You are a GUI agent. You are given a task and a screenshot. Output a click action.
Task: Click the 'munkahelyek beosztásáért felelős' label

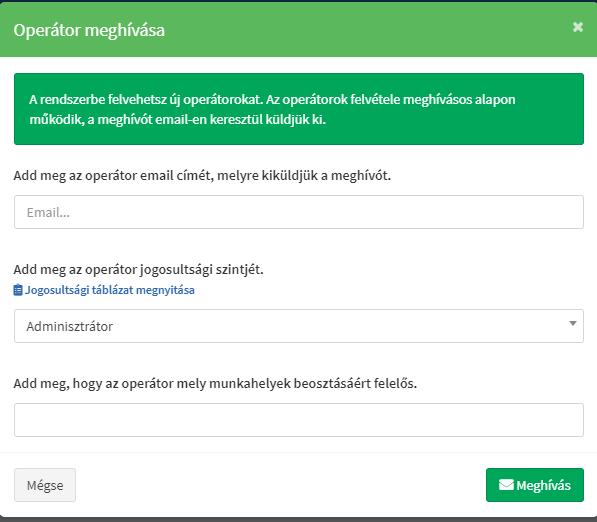point(313,383)
